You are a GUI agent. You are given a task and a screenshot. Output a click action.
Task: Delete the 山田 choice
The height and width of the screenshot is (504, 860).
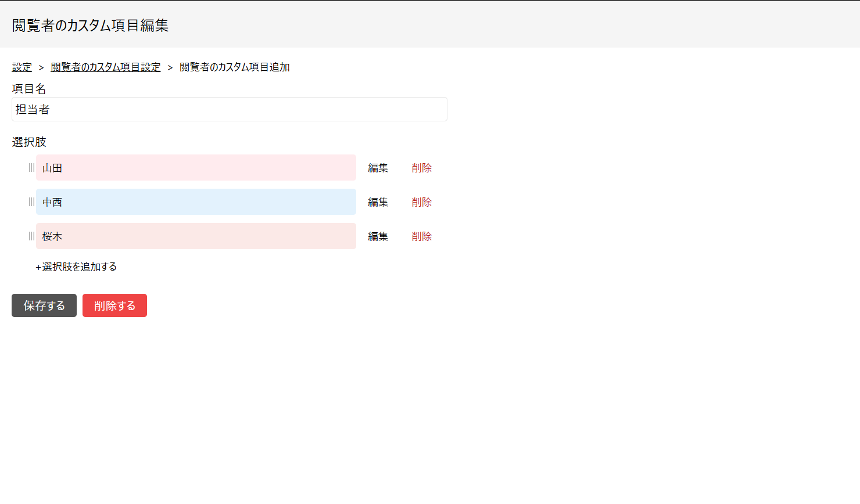422,168
